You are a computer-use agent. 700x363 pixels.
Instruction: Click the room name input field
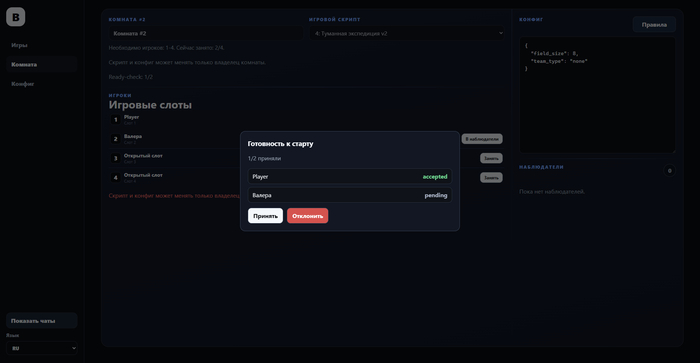206,33
